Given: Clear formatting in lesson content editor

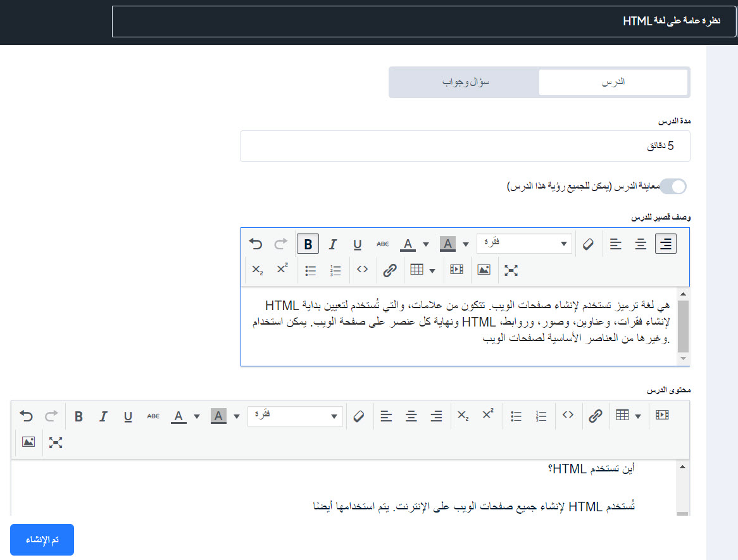Looking at the screenshot, I should [x=359, y=416].
